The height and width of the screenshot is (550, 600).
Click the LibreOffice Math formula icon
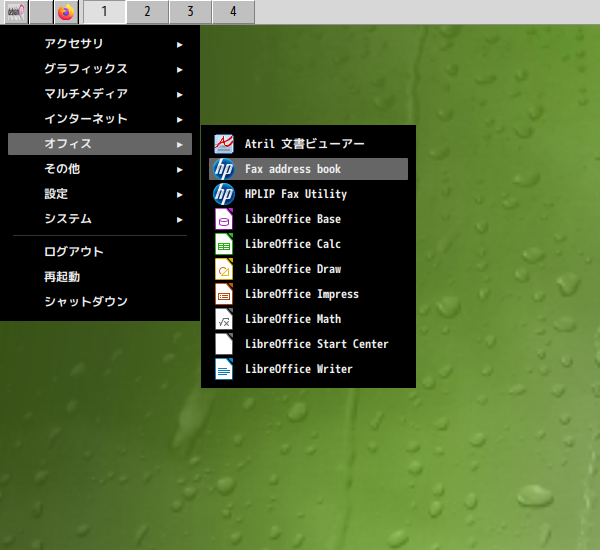point(224,319)
